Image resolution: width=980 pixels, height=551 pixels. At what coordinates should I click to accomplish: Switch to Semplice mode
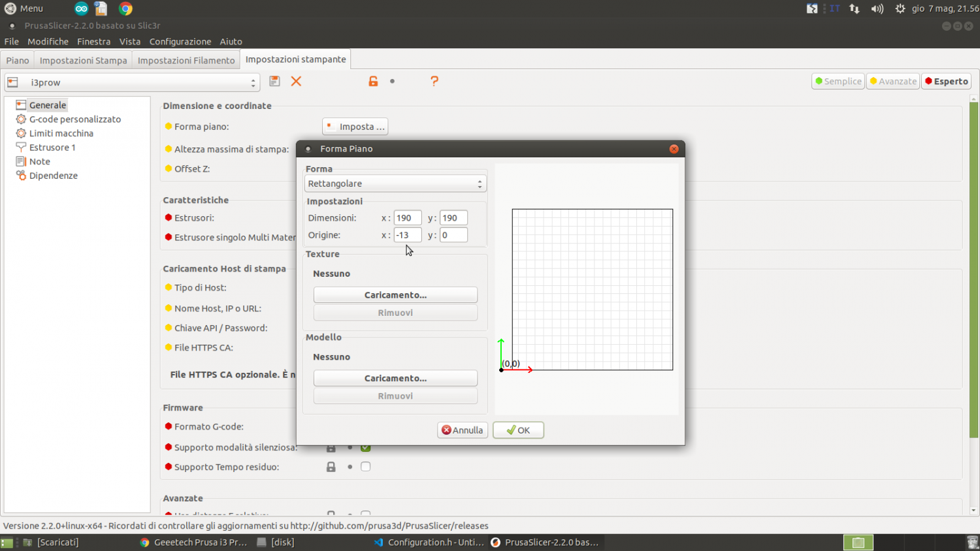[x=838, y=81]
